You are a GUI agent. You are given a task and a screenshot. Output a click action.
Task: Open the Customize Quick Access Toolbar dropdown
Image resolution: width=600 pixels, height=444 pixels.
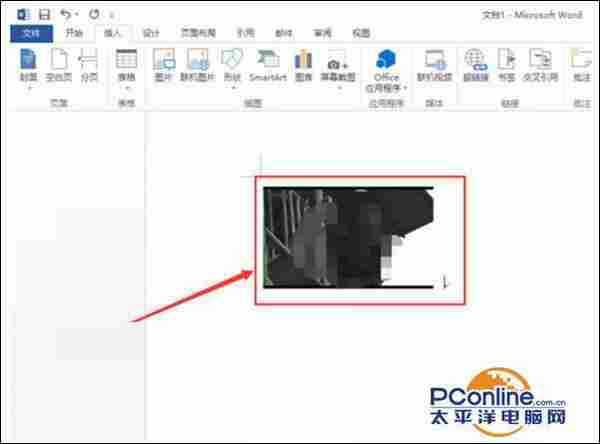pyautogui.click(x=112, y=15)
